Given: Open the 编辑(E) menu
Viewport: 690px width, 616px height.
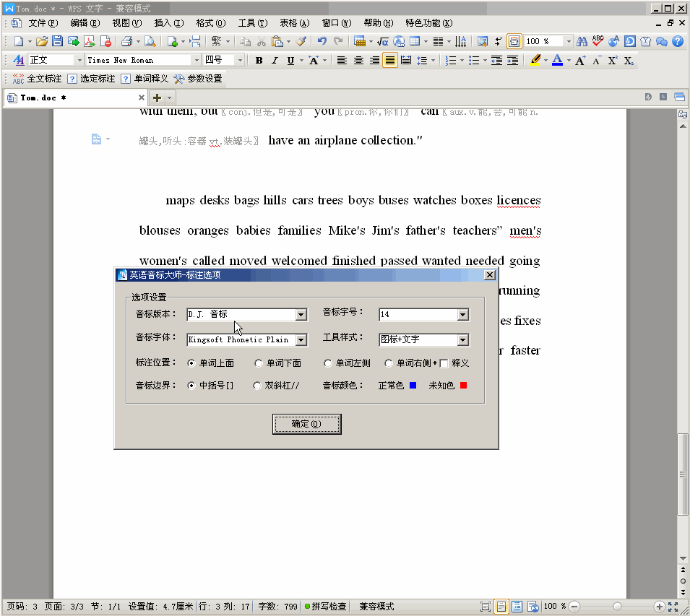Looking at the screenshot, I should tap(85, 23).
